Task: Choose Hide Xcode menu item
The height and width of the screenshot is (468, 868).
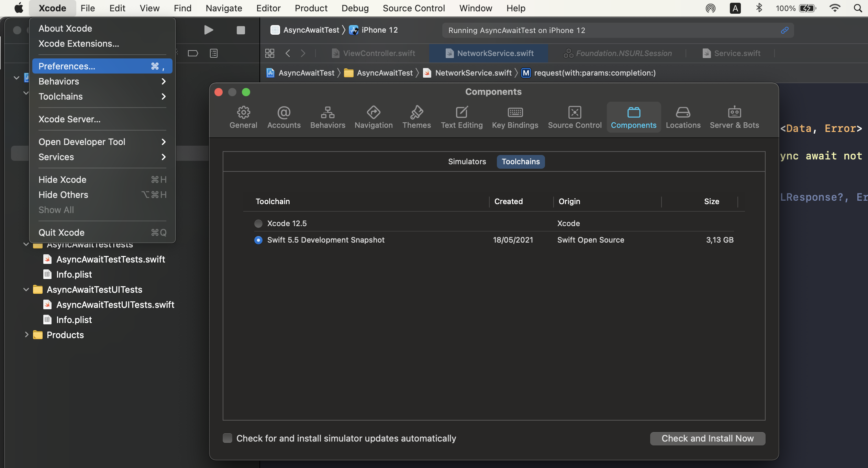Action: [102, 180]
